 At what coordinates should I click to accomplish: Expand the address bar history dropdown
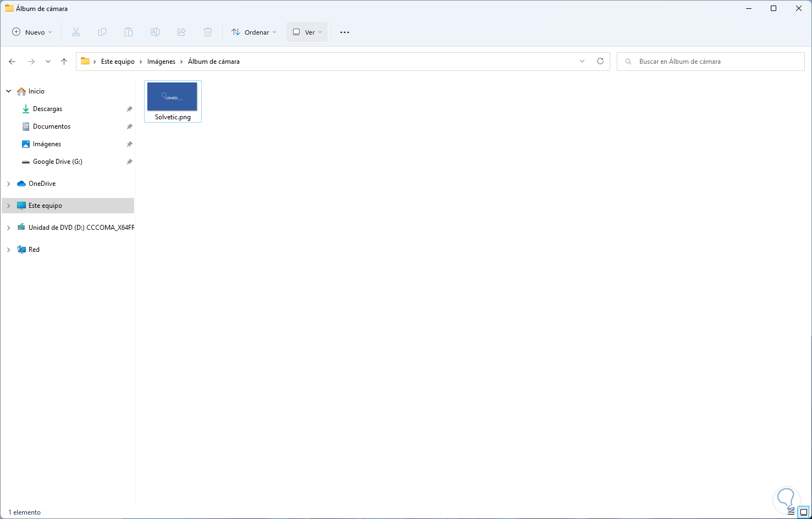582,62
